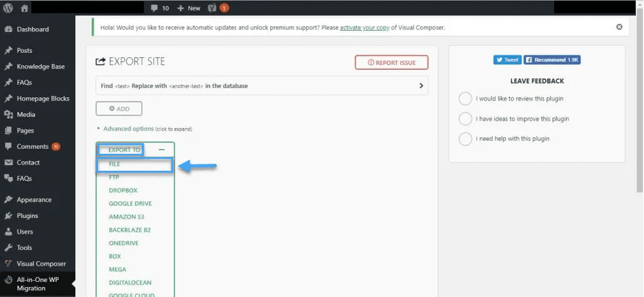This screenshot has width=644, height=297.
Task: Click the Dashboard gauge icon
Action: click(x=8, y=29)
